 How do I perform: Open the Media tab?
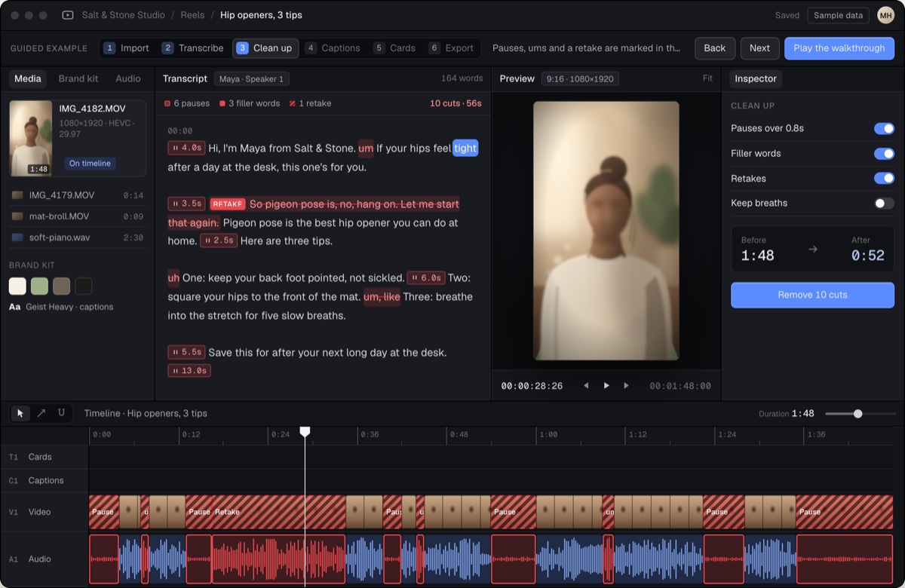28,78
